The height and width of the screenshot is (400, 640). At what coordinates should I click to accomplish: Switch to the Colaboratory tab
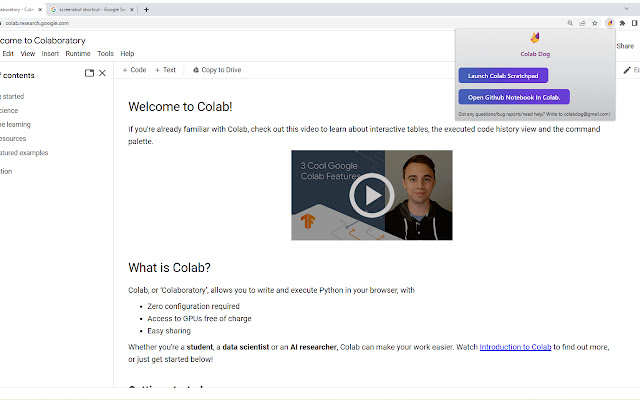point(20,9)
